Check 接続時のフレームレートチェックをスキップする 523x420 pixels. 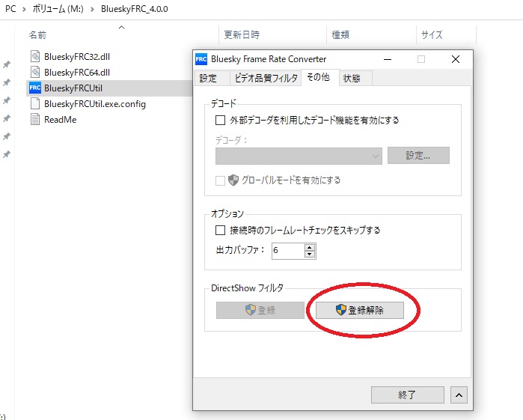pyautogui.click(x=220, y=230)
